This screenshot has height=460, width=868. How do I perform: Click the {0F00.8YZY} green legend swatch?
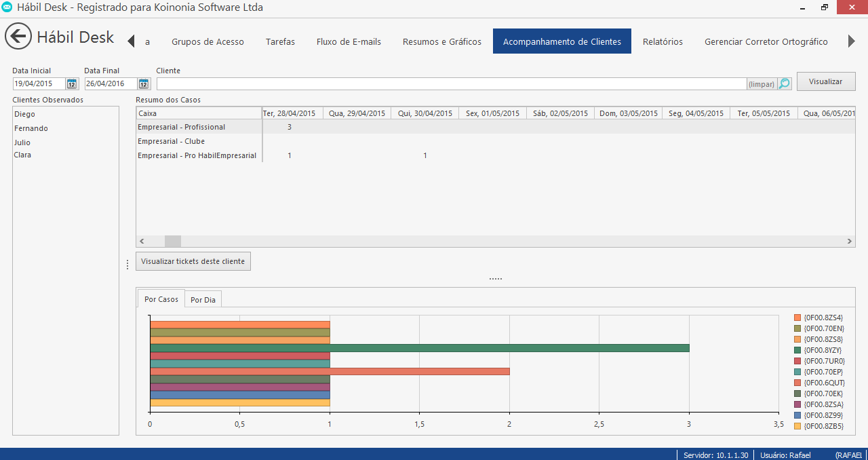(797, 350)
